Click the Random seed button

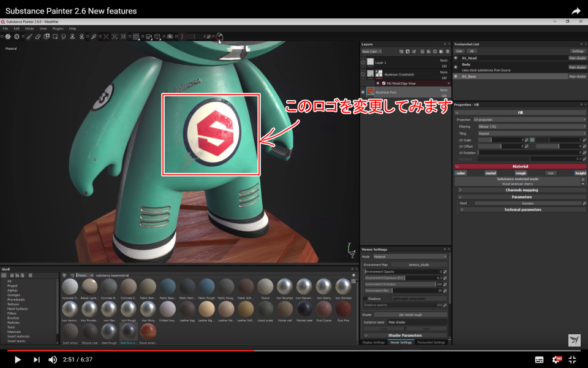tap(527, 203)
